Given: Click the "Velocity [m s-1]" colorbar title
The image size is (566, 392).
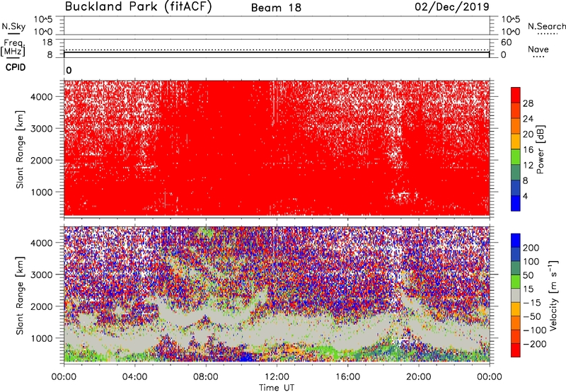Looking at the screenshot, I should point(553,295).
